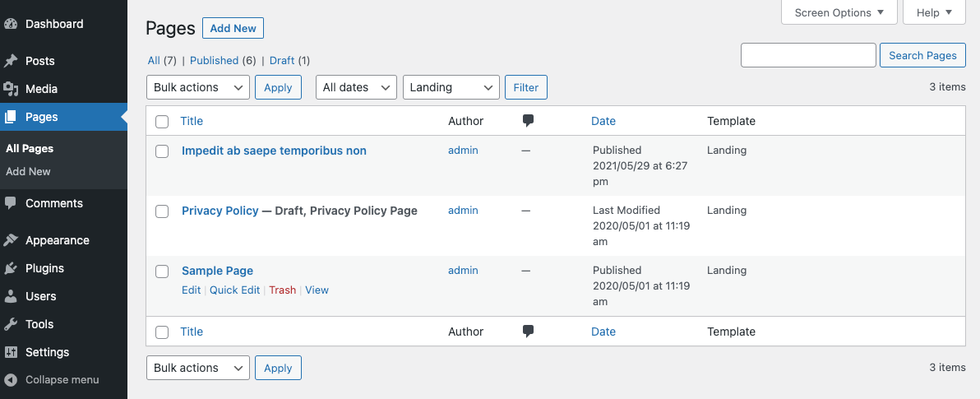Expand the Screen Options panel

(x=839, y=12)
